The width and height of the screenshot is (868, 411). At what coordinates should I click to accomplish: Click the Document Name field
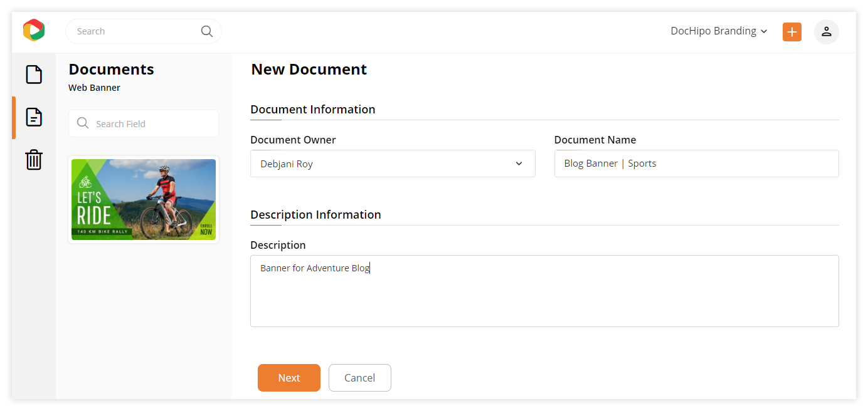[x=697, y=164]
